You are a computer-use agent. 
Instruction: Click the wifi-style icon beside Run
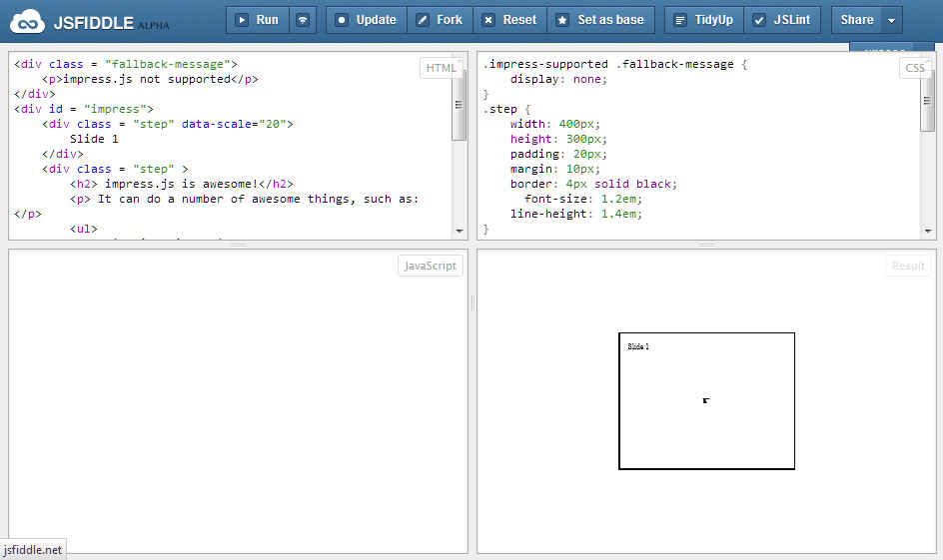(x=303, y=20)
